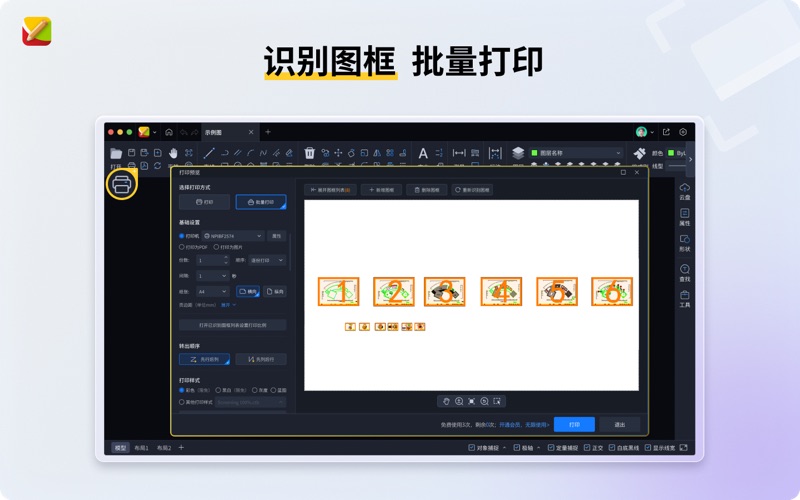
Task: Select the linear dimension tool
Action: coord(459,153)
